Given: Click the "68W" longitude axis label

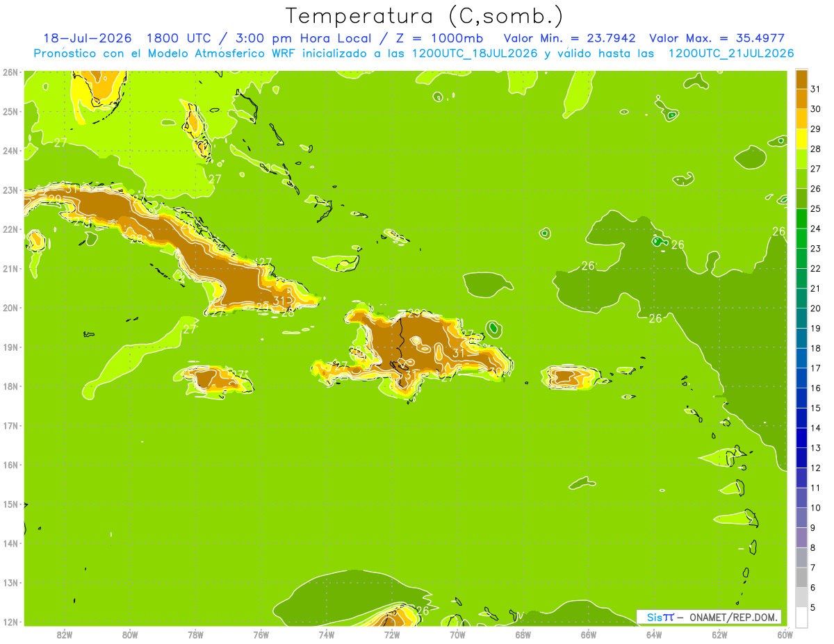Looking at the screenshot, I should coord(523,634).
